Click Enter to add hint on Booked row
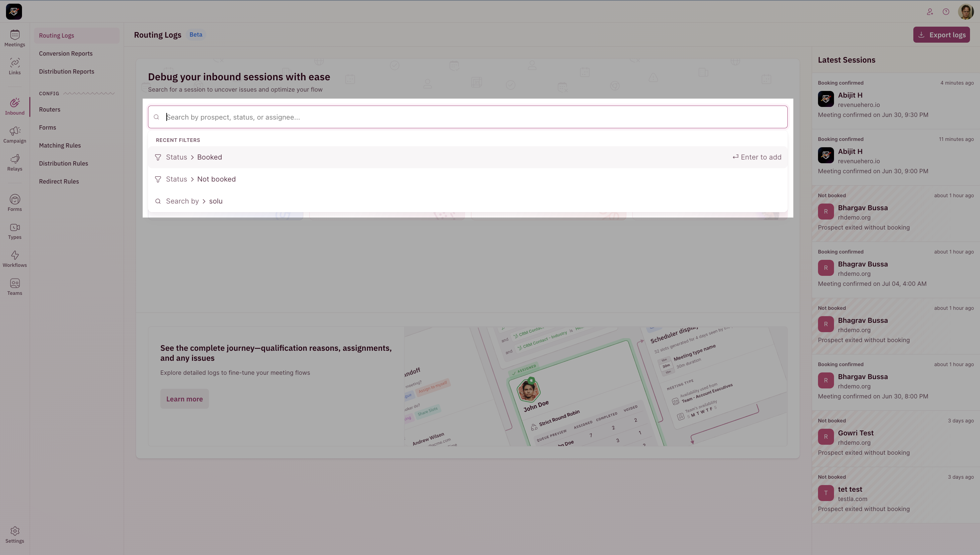Image resolution: width=980 pixels, height=555 pixels. tap(757, 157)
